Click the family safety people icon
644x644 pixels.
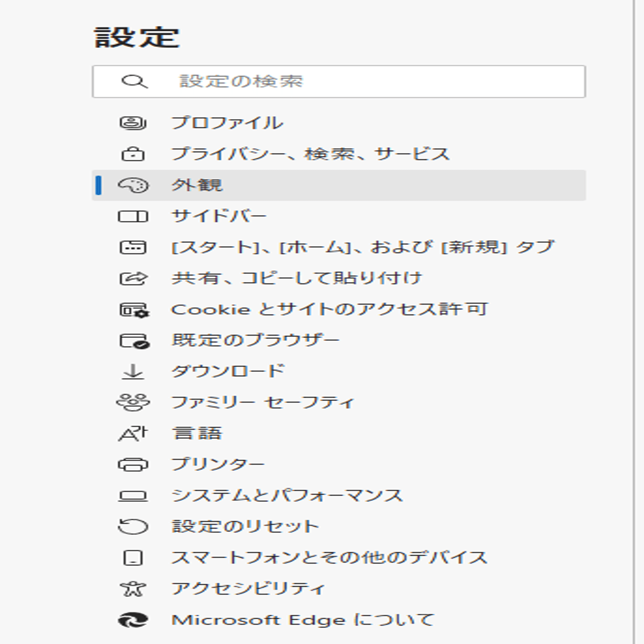click(133, 402)
